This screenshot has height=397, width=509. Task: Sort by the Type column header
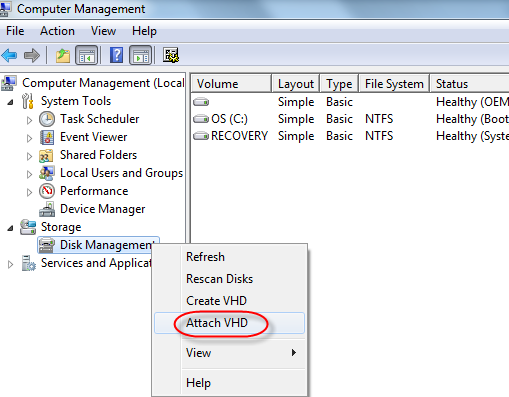point(339,84)
